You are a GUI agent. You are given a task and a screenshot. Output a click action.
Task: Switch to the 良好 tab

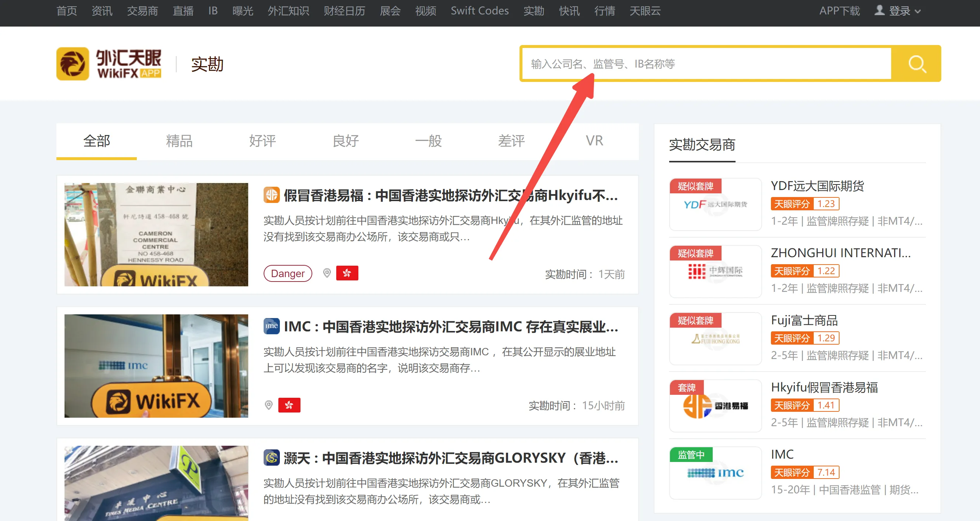(x=345, y=141)
